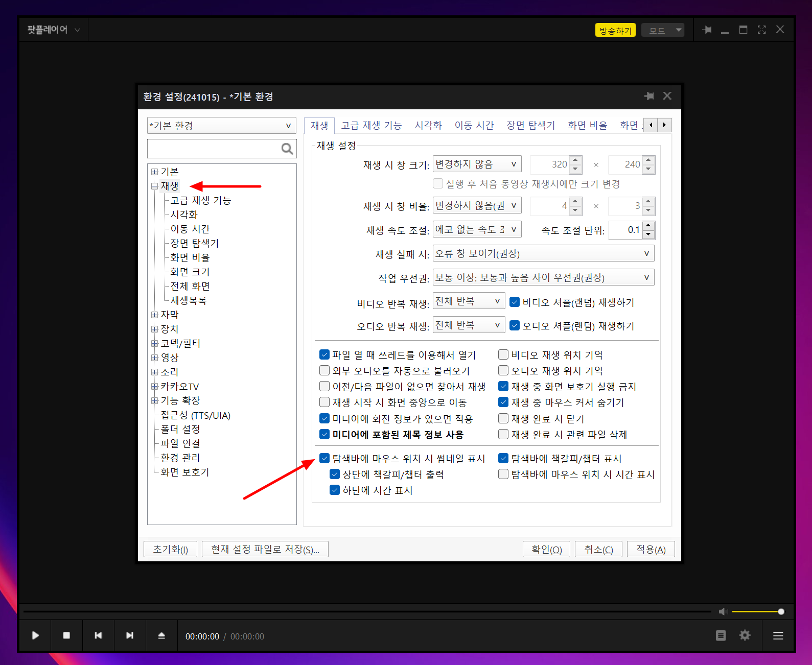Click the Eject/Open file icon

(161, 635)
